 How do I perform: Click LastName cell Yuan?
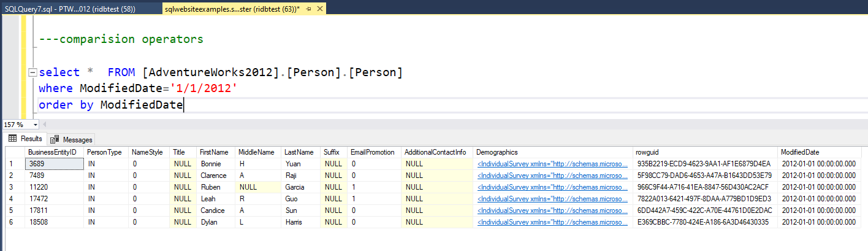[300, 164]
